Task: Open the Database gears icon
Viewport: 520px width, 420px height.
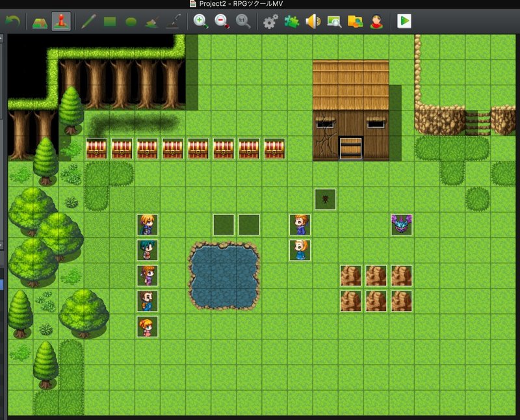Action: pyautogui.click(x=270, y=22)
